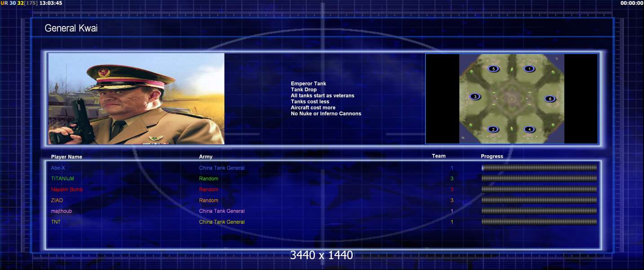
Task: Click start position marker 5 on minimap
Action: coord(493,69)
